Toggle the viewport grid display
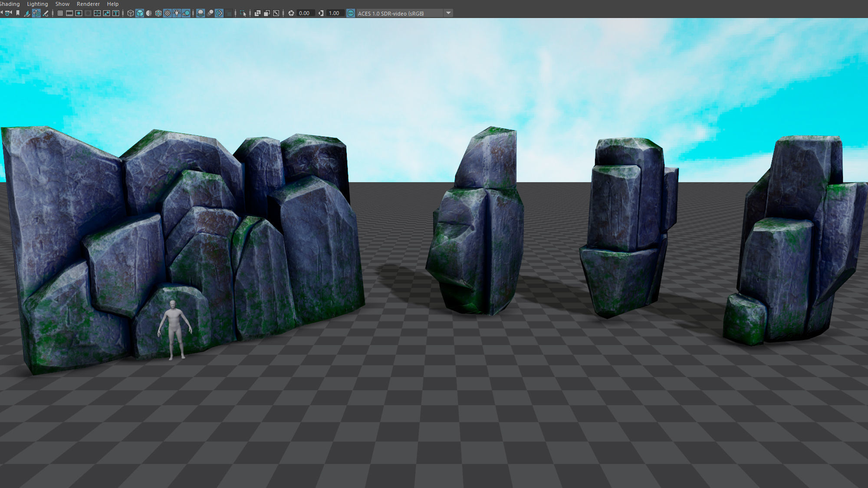Viewport: 868px width, 488px height. [60, 13]
